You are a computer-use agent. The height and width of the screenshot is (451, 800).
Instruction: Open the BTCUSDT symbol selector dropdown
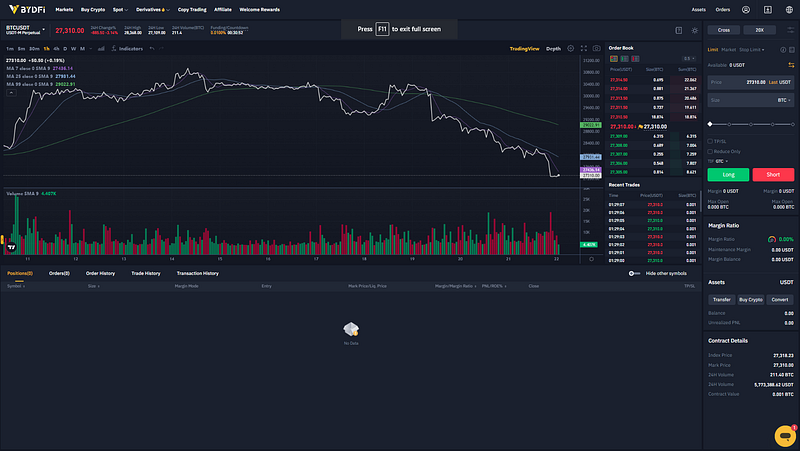(26, 30)
